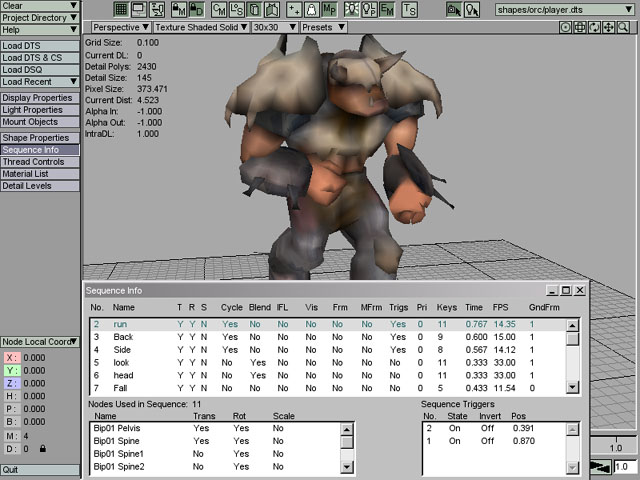Click the light bulb toolbar icon
The height and width of the screenshot is (480, 640).
point(350,9)
